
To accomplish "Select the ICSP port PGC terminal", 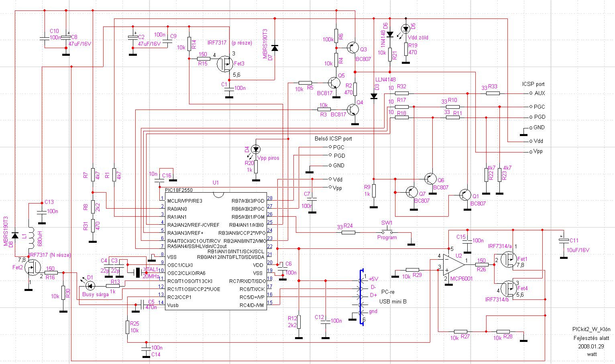I will [531, 107].
